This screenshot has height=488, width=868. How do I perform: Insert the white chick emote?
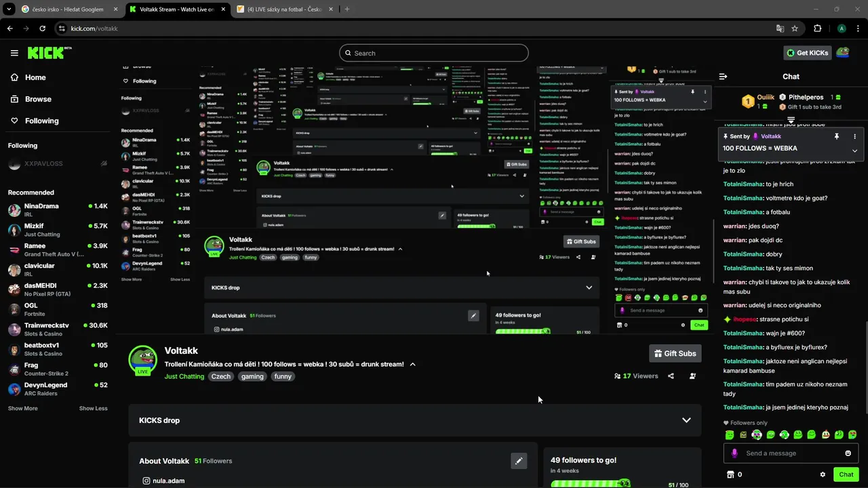click(825, 434)
